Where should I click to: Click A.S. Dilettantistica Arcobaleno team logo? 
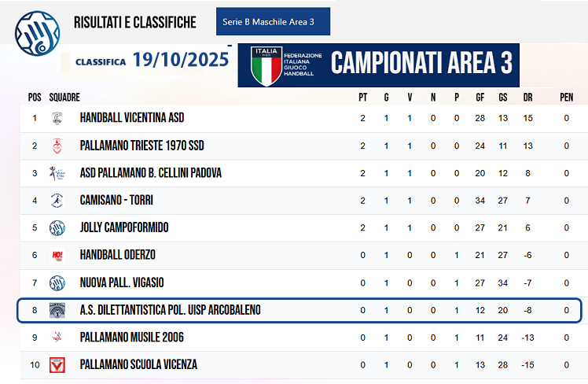tap(57, 310)
